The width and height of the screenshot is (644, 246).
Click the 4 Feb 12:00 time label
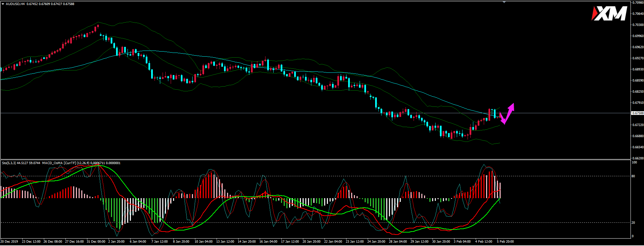click(x=484, y=242)
